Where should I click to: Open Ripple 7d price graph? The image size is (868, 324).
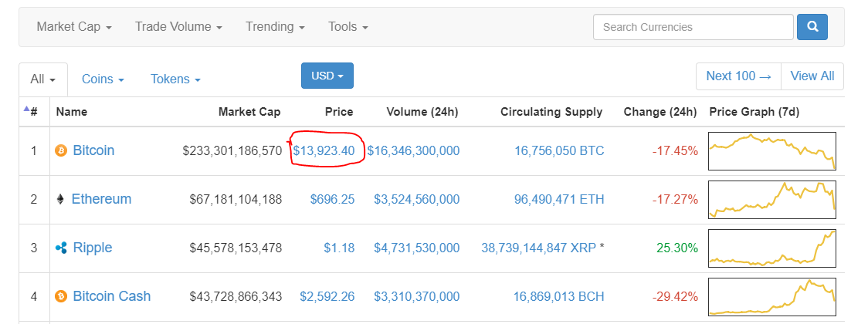772,248
